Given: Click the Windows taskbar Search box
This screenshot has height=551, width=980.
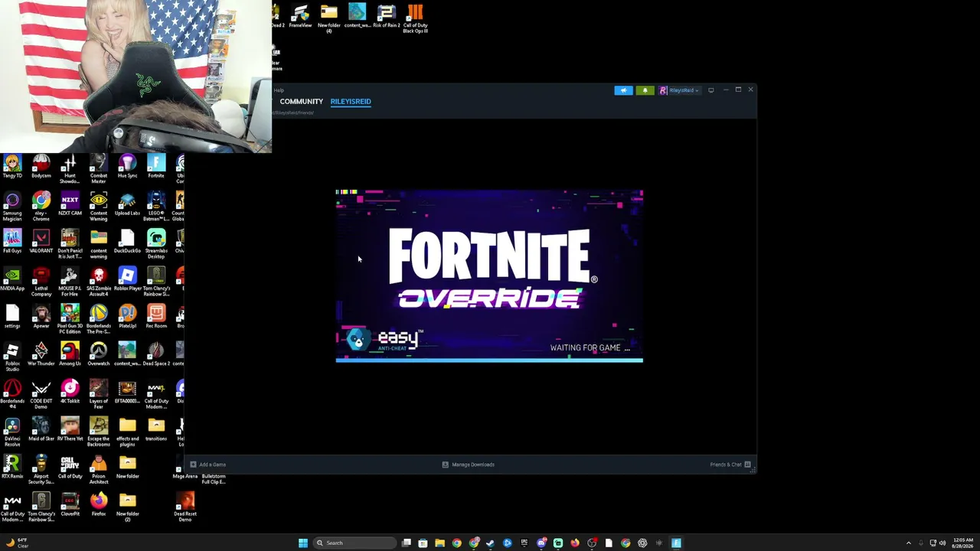Looking at the screenshot, I should 354,543.
